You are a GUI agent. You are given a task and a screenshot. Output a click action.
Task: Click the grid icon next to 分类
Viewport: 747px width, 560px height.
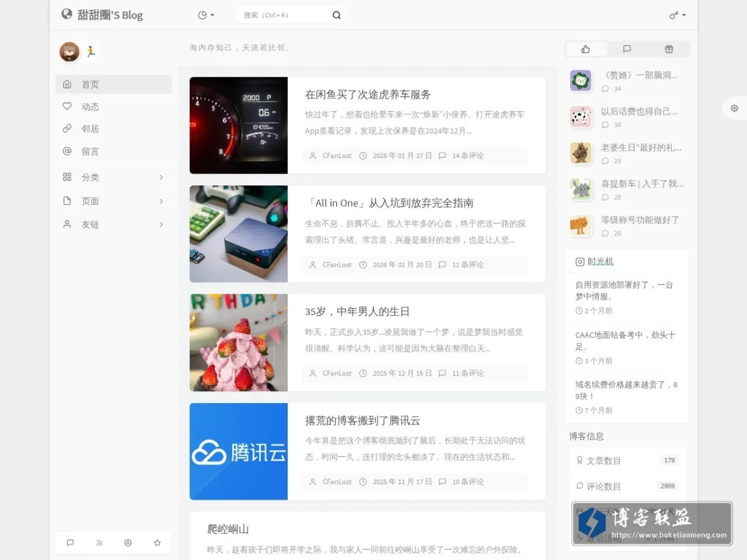coord(67,177)
